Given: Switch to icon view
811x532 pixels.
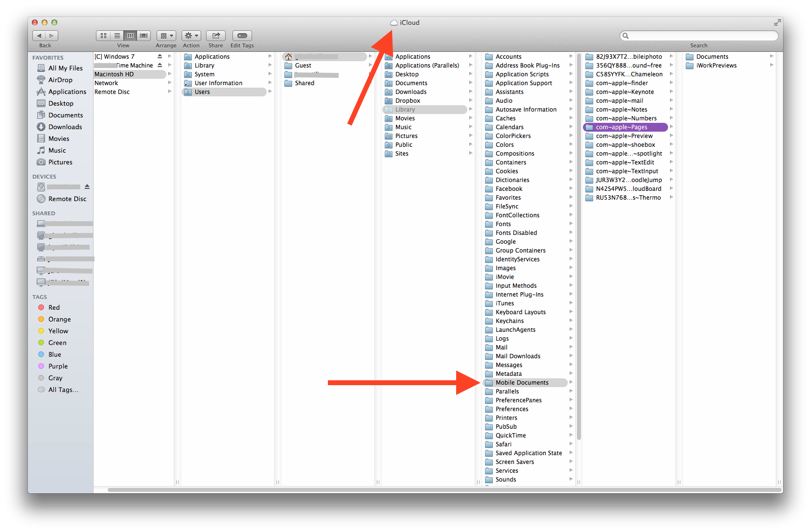Looking at the screenshot, I should [x=103, y=36].
